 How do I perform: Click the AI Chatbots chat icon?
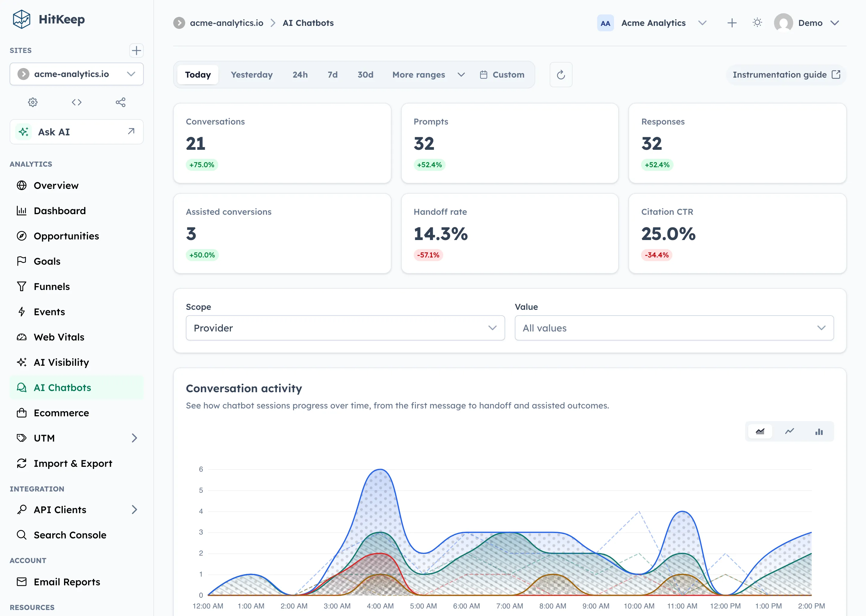pos(22,387)
